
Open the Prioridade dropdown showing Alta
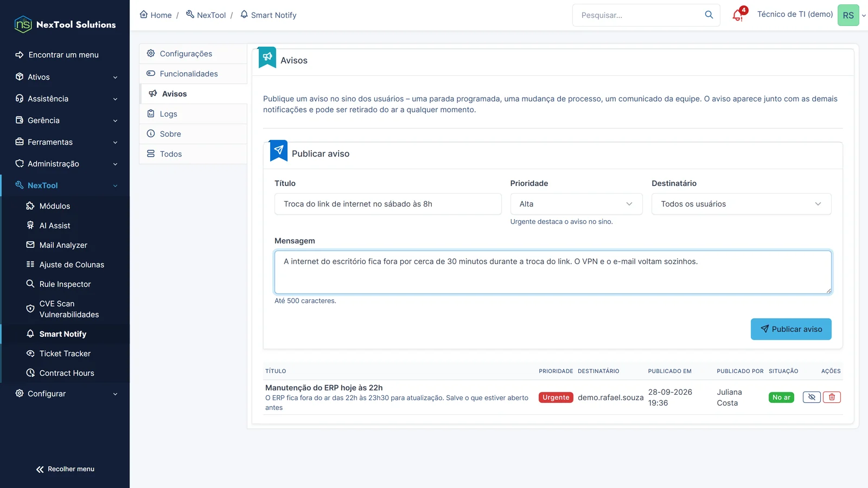[576, 204]
